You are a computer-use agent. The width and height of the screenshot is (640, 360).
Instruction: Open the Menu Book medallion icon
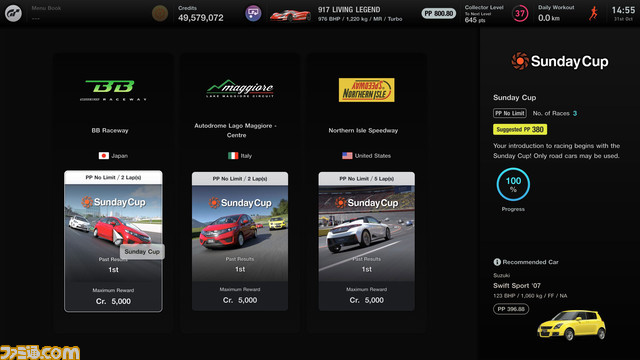click(x=160, y=13)
